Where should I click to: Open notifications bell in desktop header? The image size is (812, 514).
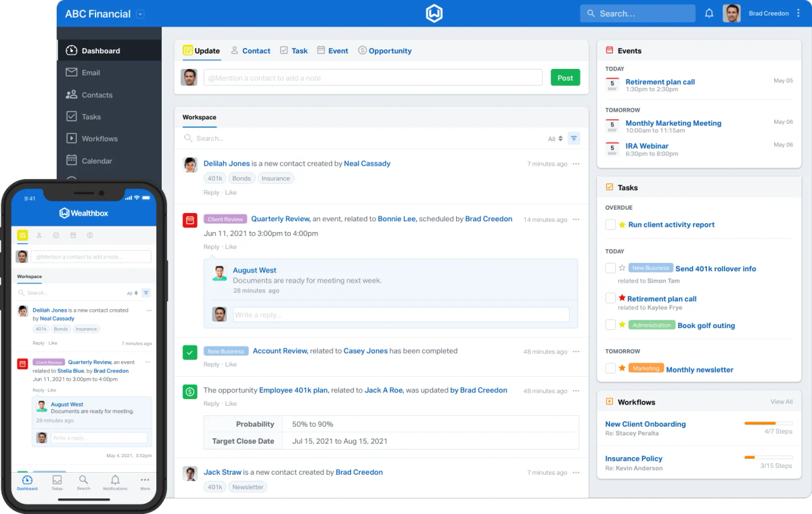coord(709,14)
